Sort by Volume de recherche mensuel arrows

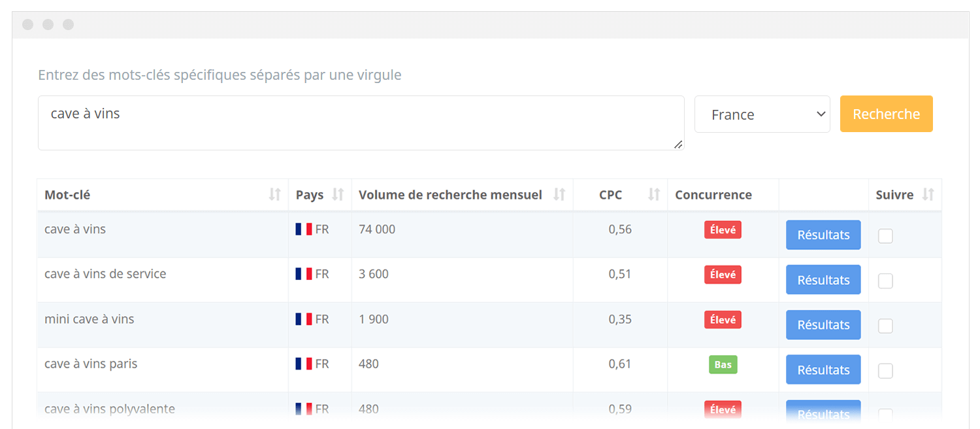coord(559,195)
